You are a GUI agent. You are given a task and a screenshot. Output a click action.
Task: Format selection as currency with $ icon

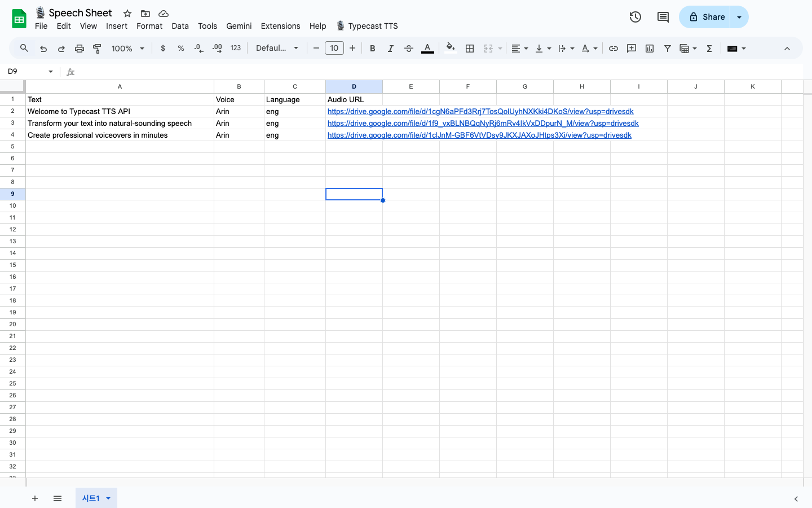(x=163, y=48)
